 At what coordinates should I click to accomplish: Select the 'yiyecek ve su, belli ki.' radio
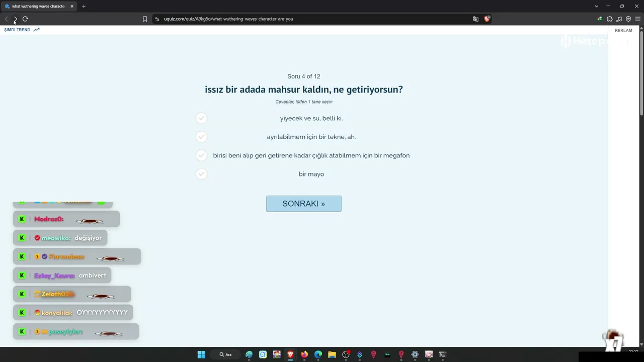click(x=201, y=118)
